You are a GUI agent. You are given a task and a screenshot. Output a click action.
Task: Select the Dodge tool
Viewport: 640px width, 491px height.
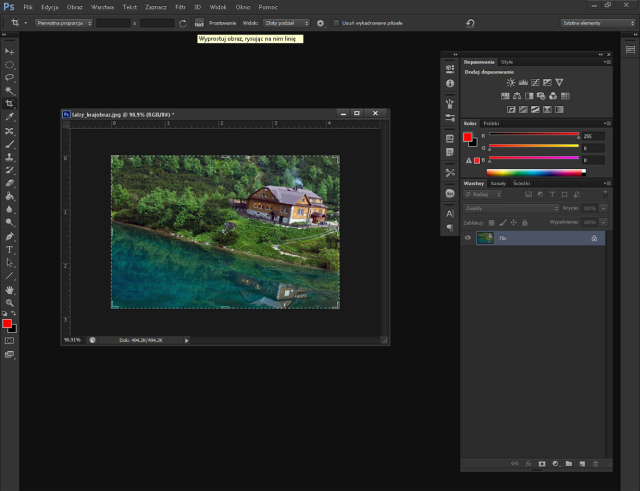pyautogui.click(x=9, y=222)
